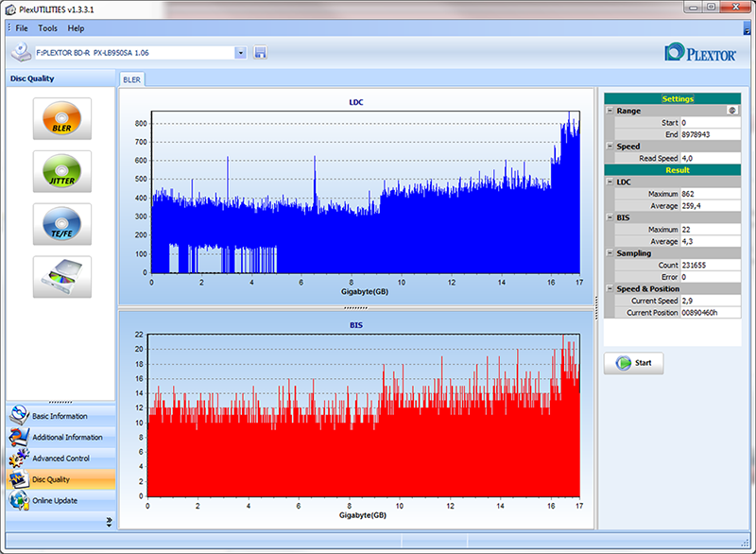Click the Current Position value 00890460h

(x=711, y=313)
